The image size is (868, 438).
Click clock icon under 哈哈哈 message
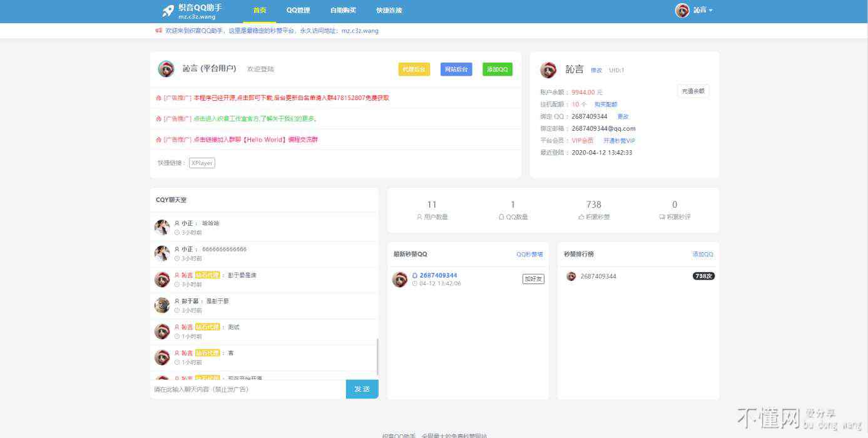click(177, 233)
